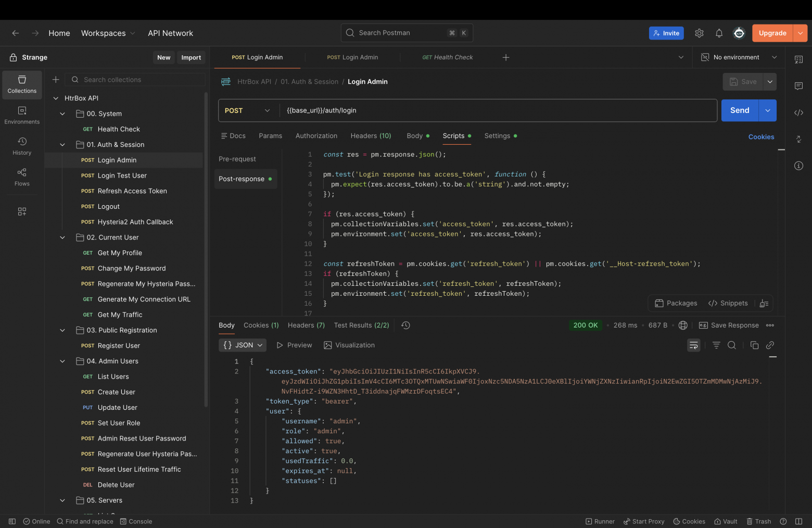Open the No environment selector

739,57
